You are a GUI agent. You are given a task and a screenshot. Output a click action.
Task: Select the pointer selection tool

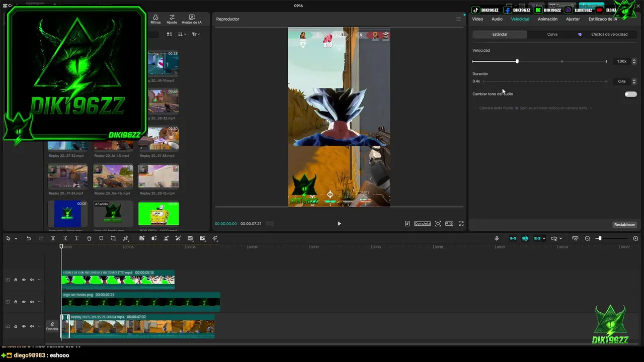(8, 238)
